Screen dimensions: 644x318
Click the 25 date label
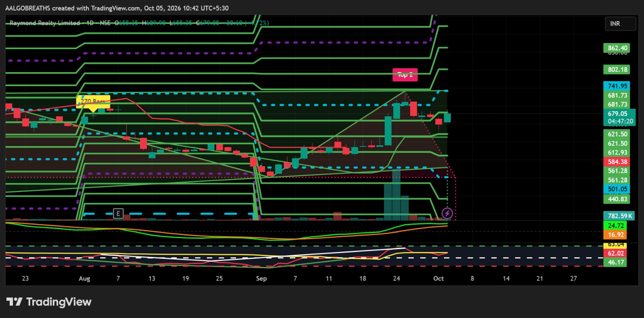tap(219, 279)
